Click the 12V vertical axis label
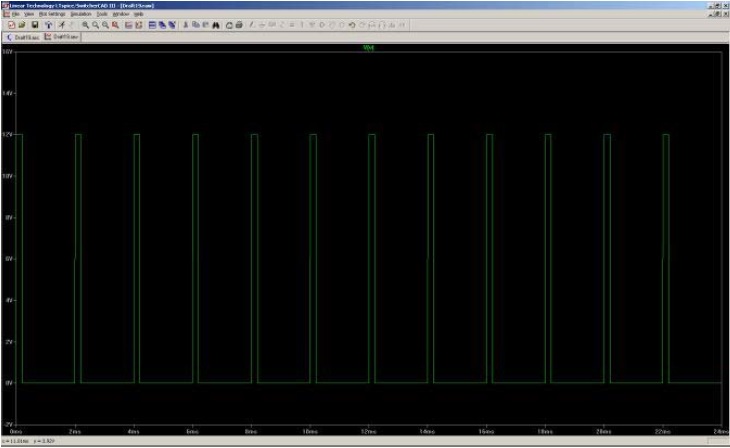 [x=7, y=135]
